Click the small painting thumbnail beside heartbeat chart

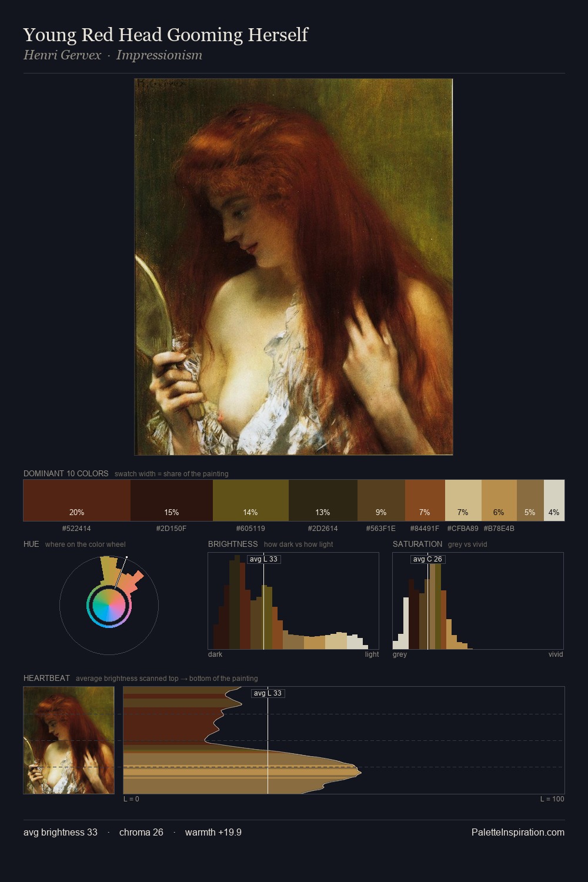69,740
